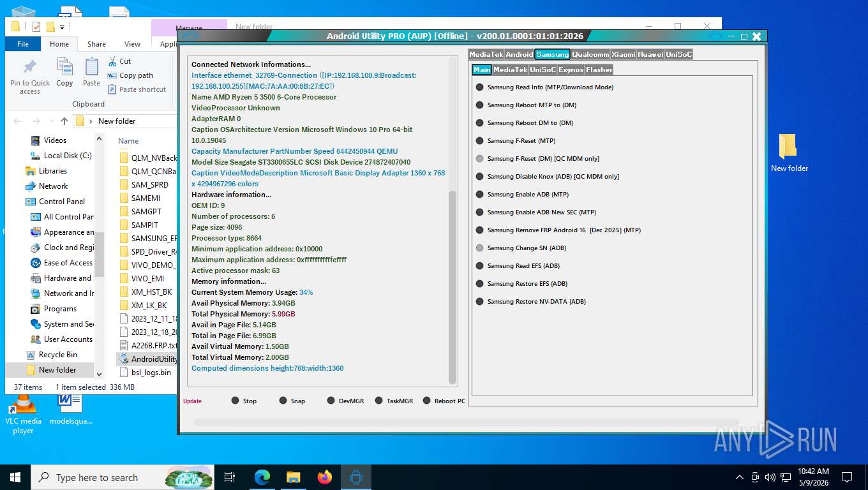Click the address bar path chevron
Screen dimensions: 868x490
pos(92,121)
